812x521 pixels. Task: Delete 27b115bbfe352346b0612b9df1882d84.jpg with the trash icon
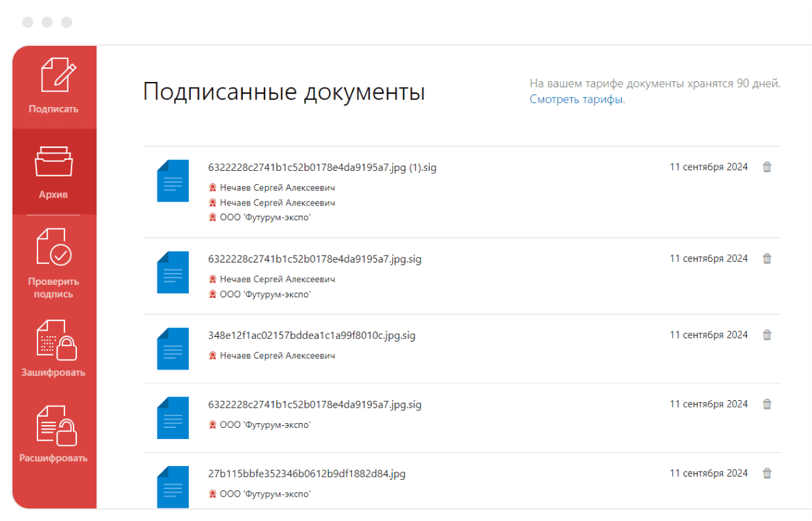[767, 473]
